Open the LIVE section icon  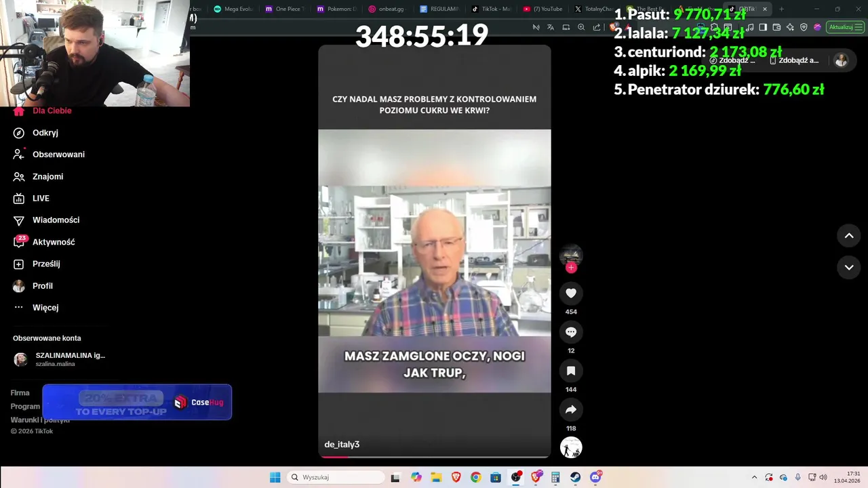point(19,199)
